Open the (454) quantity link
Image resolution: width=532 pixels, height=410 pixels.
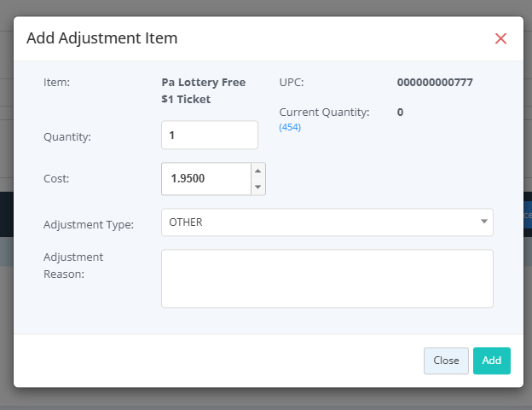tap(290, 127)
